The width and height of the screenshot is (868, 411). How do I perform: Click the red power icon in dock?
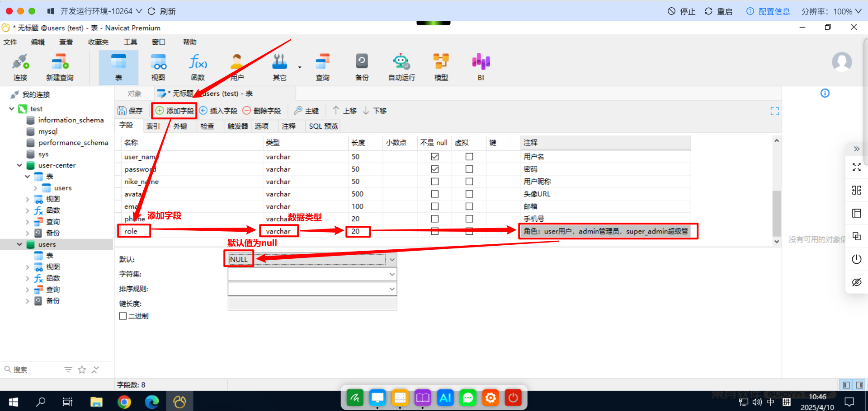[513, 397]
